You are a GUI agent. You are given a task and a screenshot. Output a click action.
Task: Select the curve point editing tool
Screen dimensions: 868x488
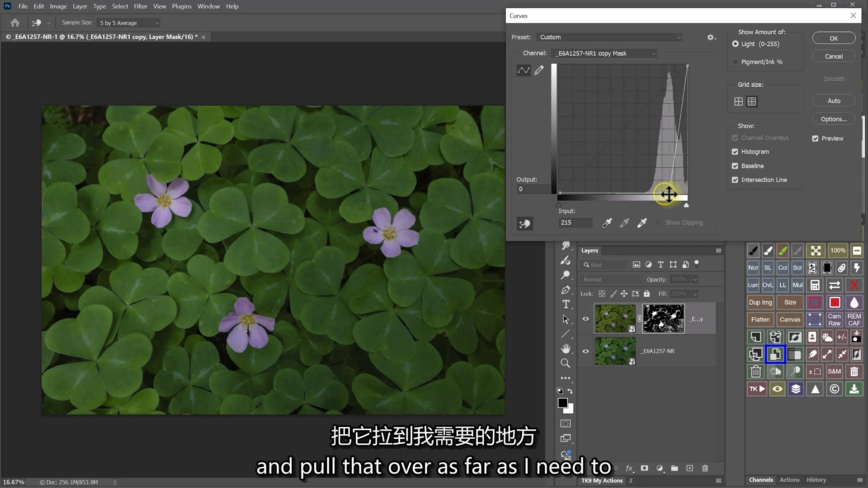(524, 70)
